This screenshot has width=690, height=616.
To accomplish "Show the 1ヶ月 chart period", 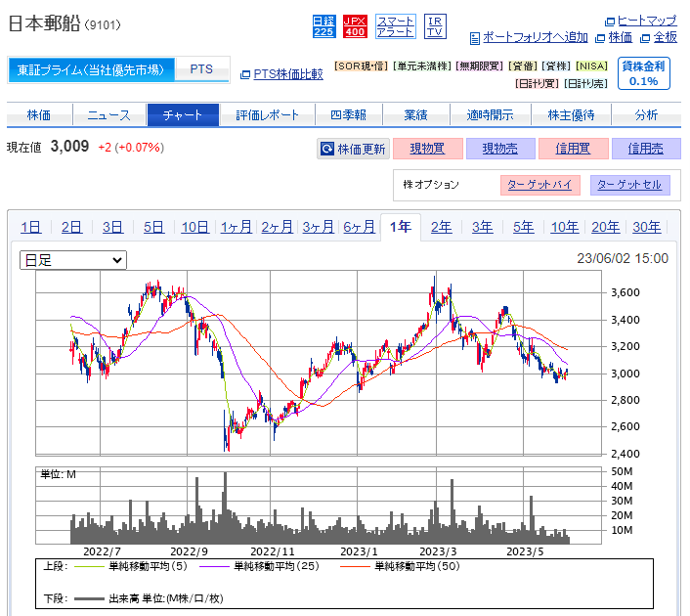I will [x=237, y=227].
